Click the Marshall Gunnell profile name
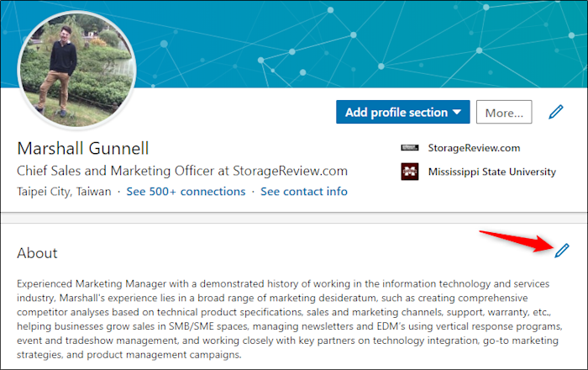This screenshot has width=588, height=370. tap(83, 148)
